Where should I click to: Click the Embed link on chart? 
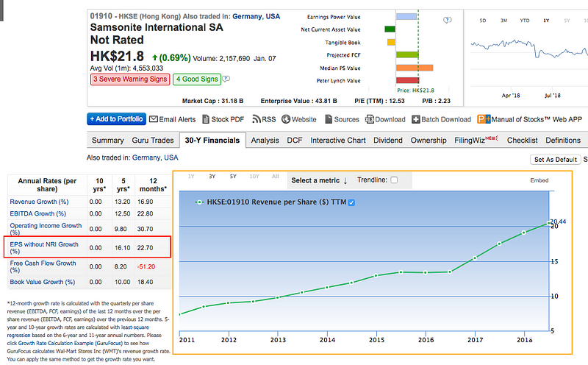coord(539,180)
